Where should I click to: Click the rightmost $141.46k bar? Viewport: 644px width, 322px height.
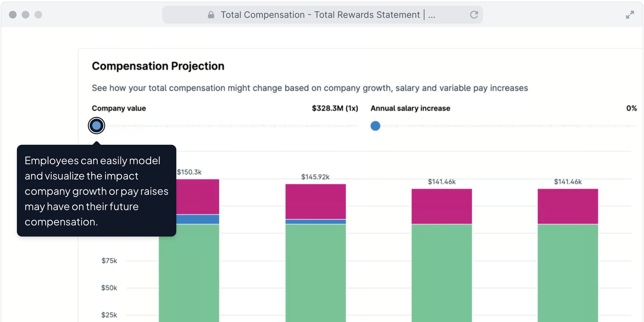(x=567, y=271)
